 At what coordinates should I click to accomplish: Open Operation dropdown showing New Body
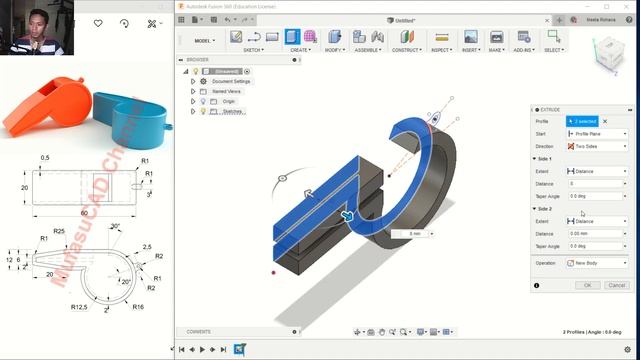coord(597,263)
